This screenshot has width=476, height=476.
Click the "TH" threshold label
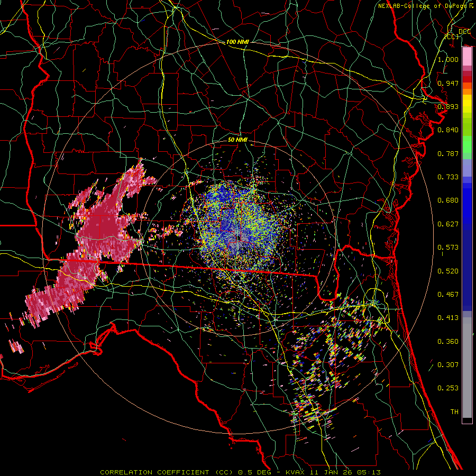click(x=454, y=412)
